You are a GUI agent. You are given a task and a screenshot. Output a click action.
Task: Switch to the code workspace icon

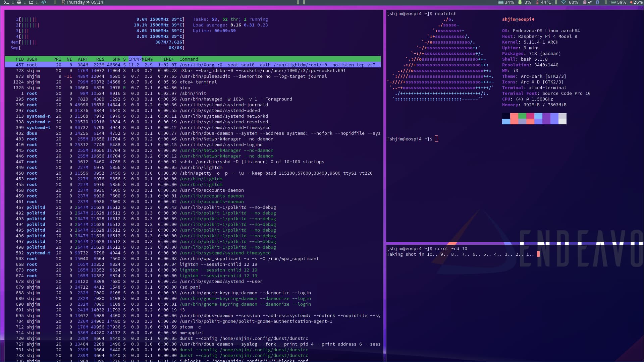tap(44, 2)
